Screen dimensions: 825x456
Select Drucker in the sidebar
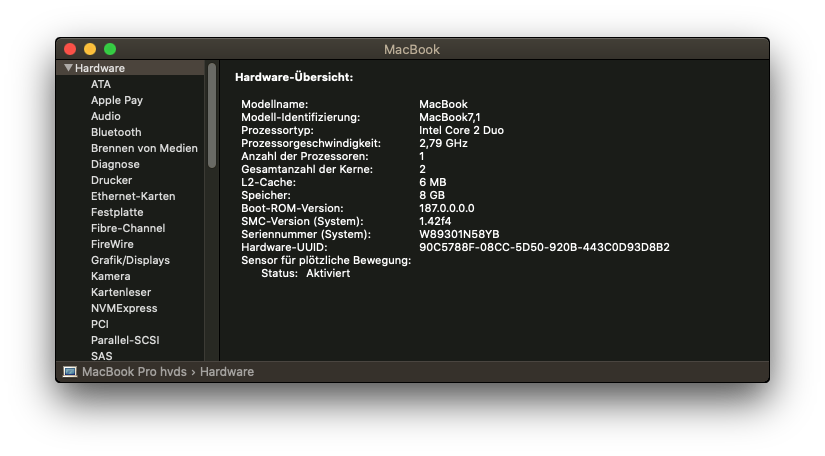pyautogui.click(x=112, y=180)
